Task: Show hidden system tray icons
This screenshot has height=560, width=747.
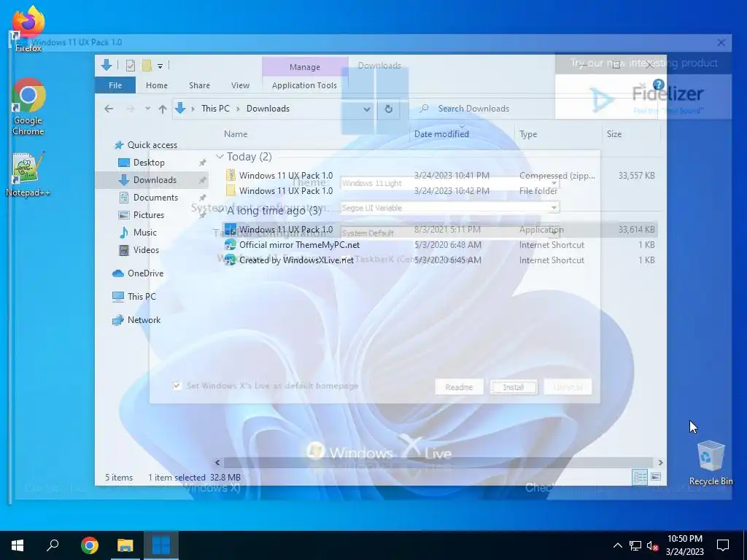Action: click(617, 545)
